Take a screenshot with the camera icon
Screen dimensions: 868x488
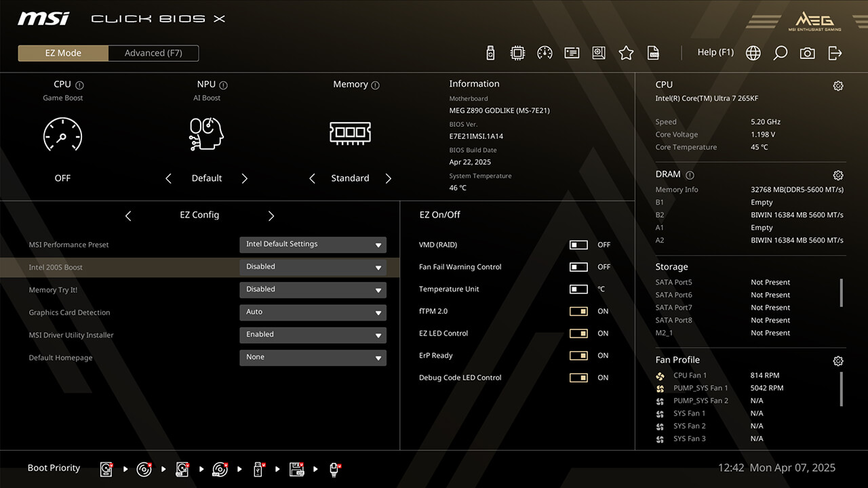coord(807,53)
